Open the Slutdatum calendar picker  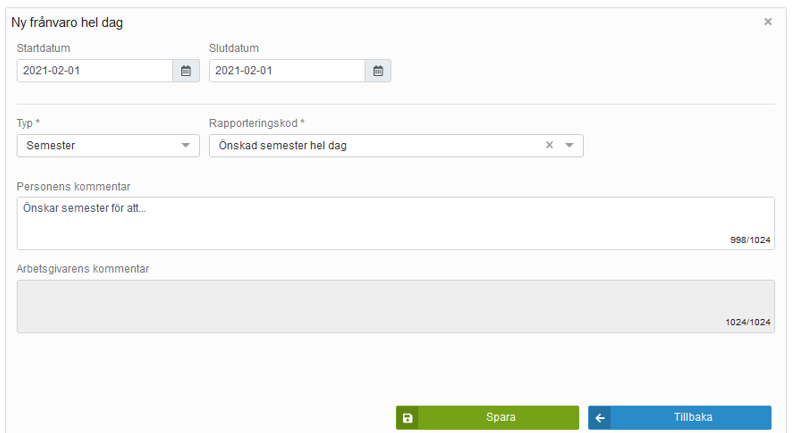pos(378,71)
